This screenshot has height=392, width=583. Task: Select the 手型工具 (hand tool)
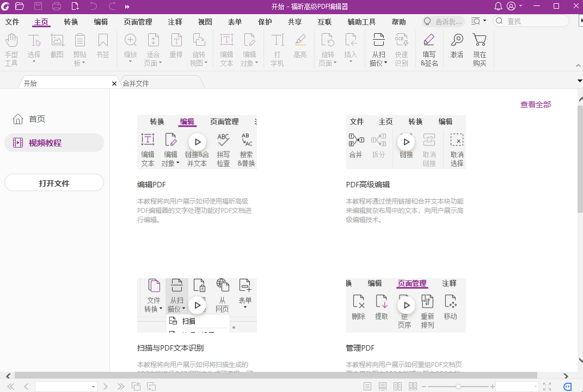11,49
